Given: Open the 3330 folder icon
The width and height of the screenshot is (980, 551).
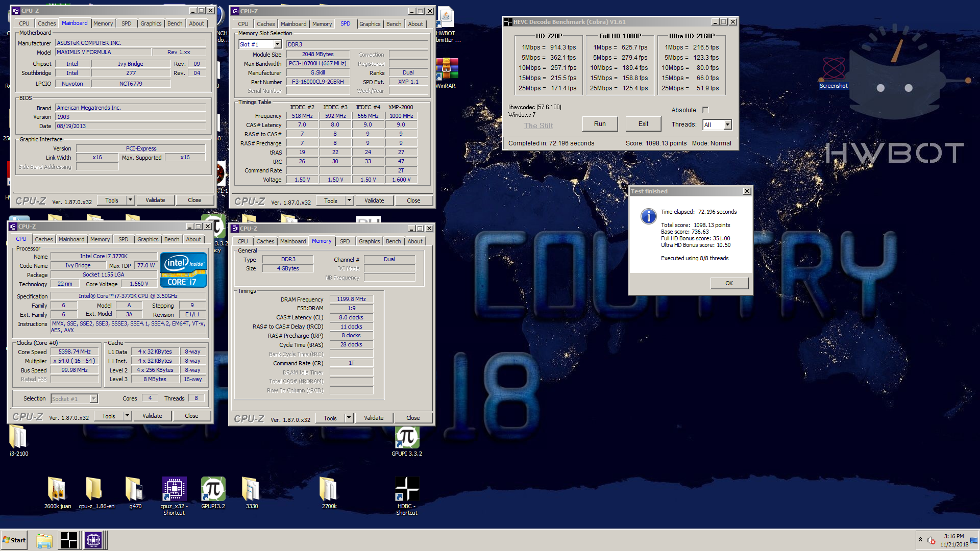Looking at the screenshot, I should [252, 492].
